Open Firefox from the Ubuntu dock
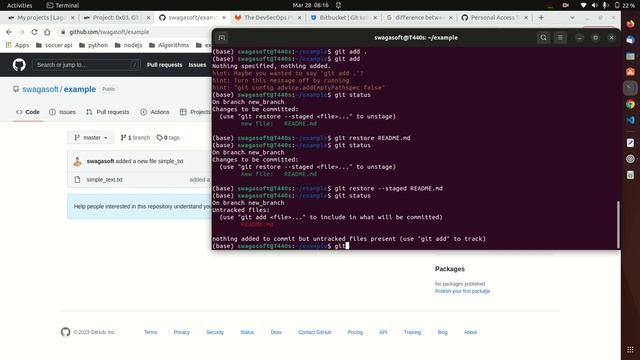Viewport: 640px width, 360px height. pyautogui.click(x=630, y=24)
